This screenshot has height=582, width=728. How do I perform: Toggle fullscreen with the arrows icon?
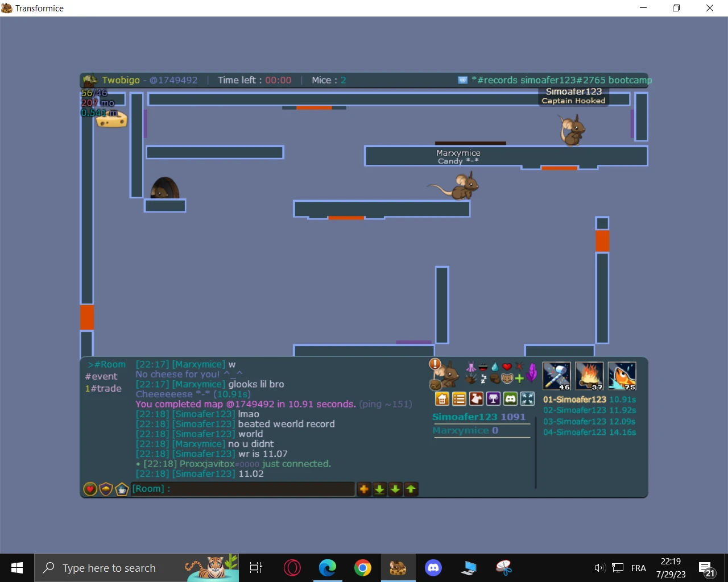[x=527, y=399]
